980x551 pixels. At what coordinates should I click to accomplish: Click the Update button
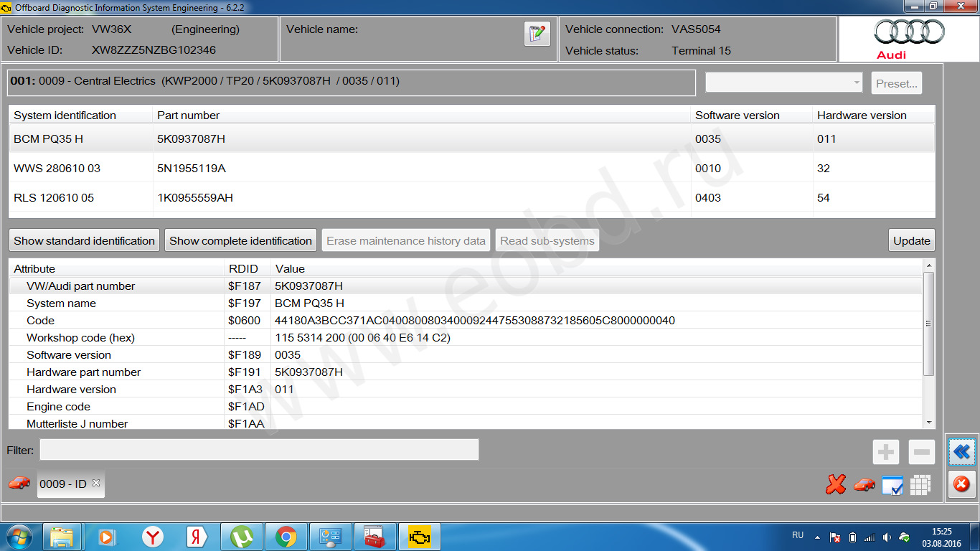point(912,240)
